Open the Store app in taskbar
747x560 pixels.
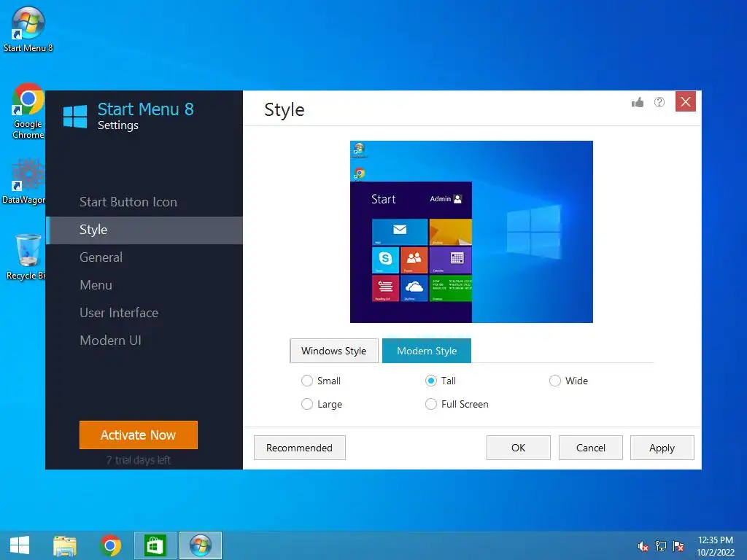(x=155, y=545)
